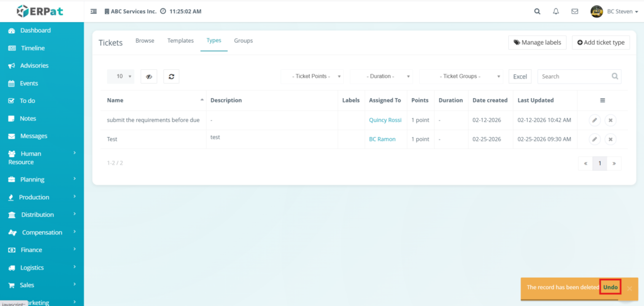644x306 pixels.
Task: Open the Quincy Rossi assignee link
Action: [385, 120]
